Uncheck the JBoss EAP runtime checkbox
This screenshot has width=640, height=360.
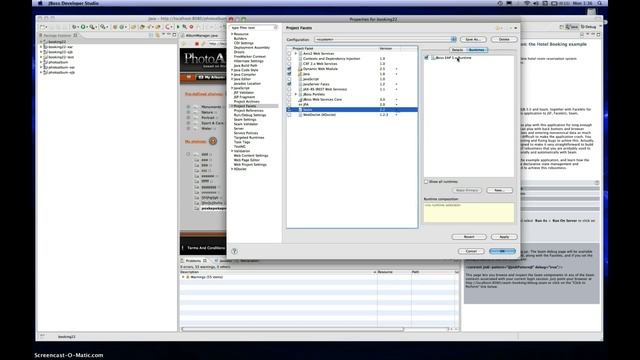pyautogui.click(x=427, y=58)
